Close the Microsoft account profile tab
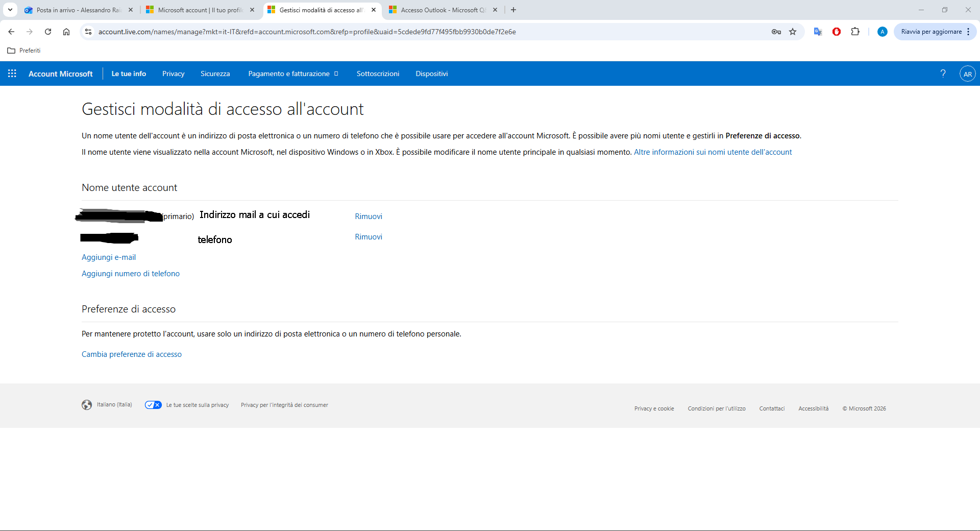980x531 pixels. (252, 10)
